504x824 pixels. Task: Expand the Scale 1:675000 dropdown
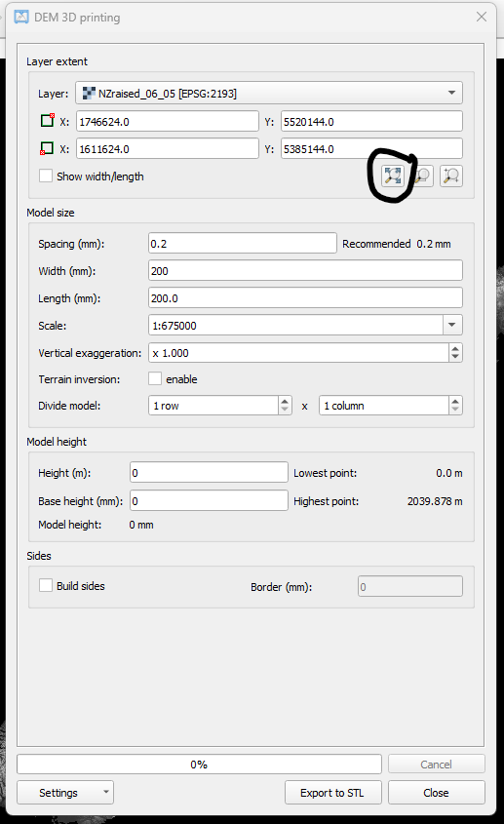click(452, 325)
